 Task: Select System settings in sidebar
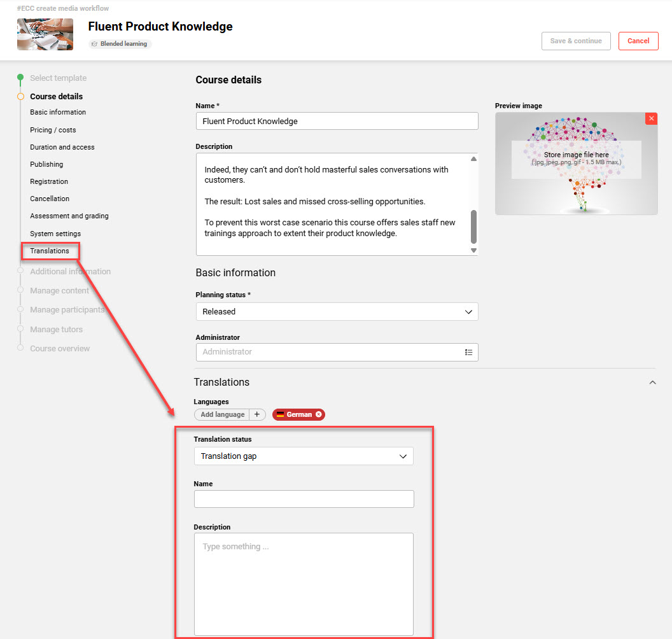(x=55, y=234)
